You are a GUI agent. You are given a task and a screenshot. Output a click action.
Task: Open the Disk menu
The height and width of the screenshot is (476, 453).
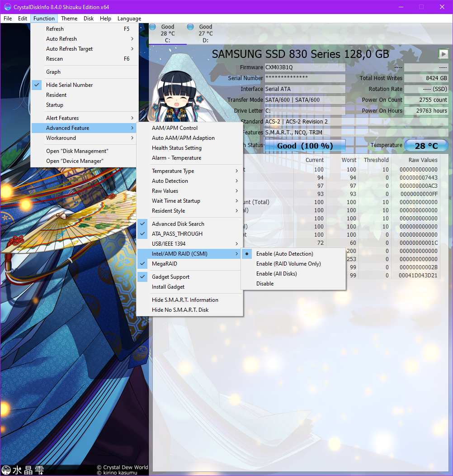tap(89, 19)
